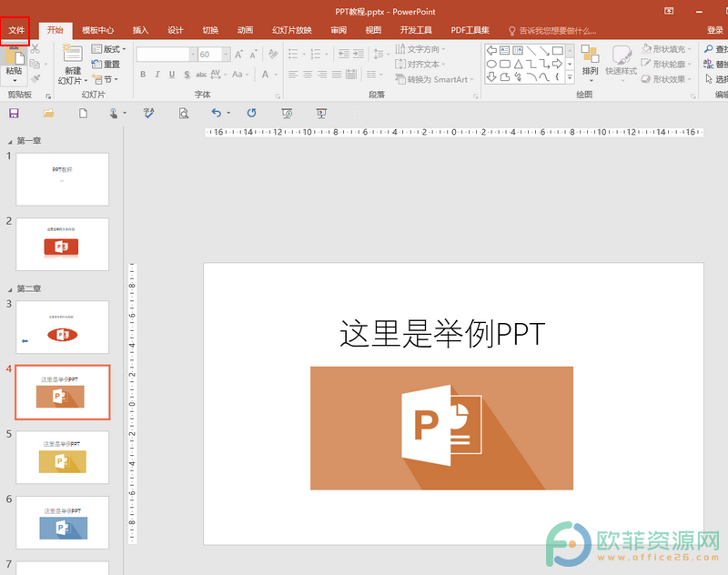Open the 形状填充 shape fill dropdown
Screen dimensions: 728x575
(x=667, y=49)
